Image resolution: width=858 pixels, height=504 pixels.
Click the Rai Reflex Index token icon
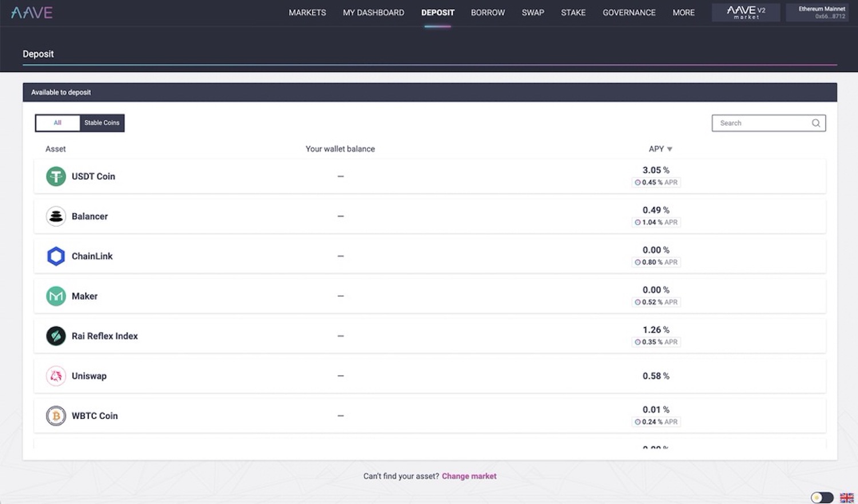pyautogui.click(x=56, y=336)
